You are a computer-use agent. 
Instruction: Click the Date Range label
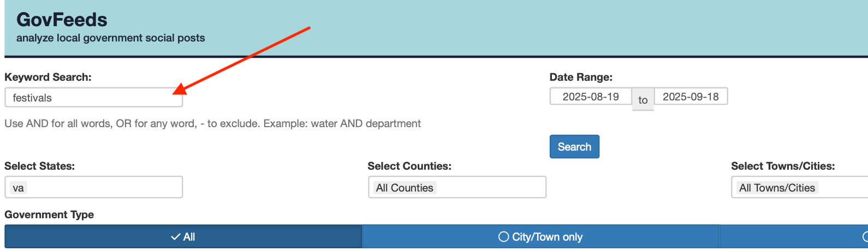581,77
